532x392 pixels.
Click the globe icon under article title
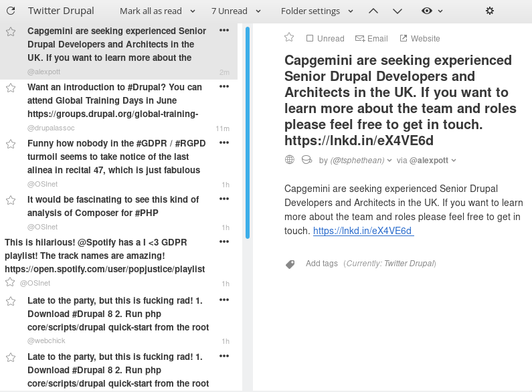pyautogui.click(x=289, y=159)
